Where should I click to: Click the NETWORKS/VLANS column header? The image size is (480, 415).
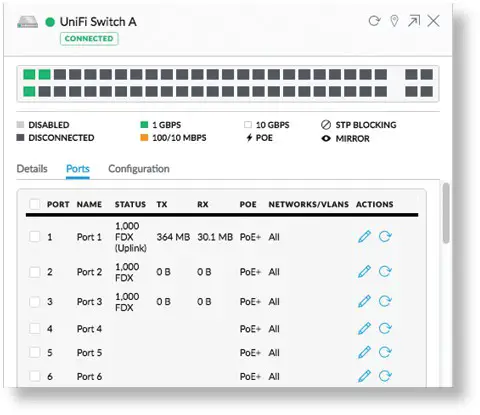309,204
